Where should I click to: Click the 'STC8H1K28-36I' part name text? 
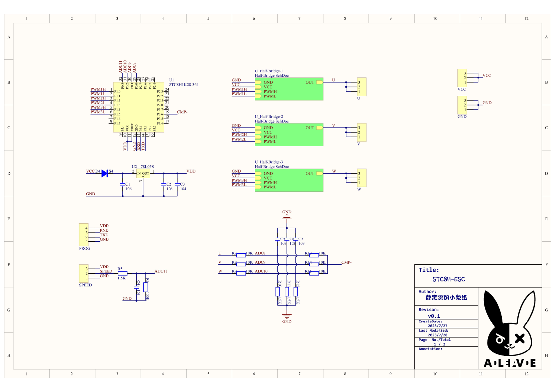point(183,85)
